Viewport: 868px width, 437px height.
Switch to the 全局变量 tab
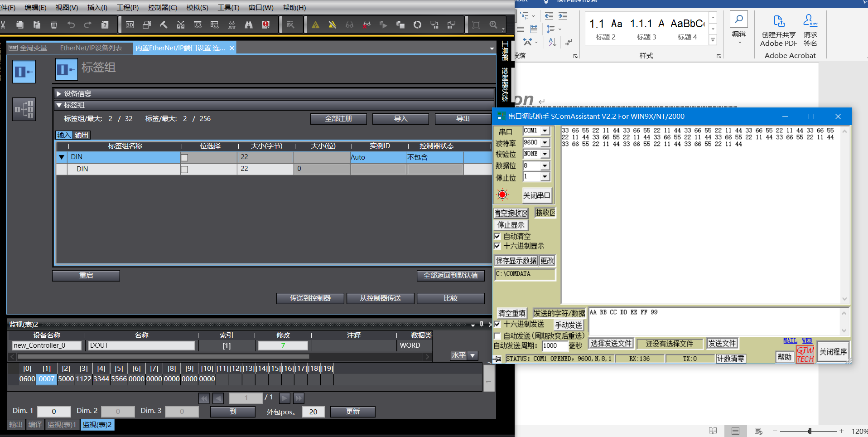point(28,48)
